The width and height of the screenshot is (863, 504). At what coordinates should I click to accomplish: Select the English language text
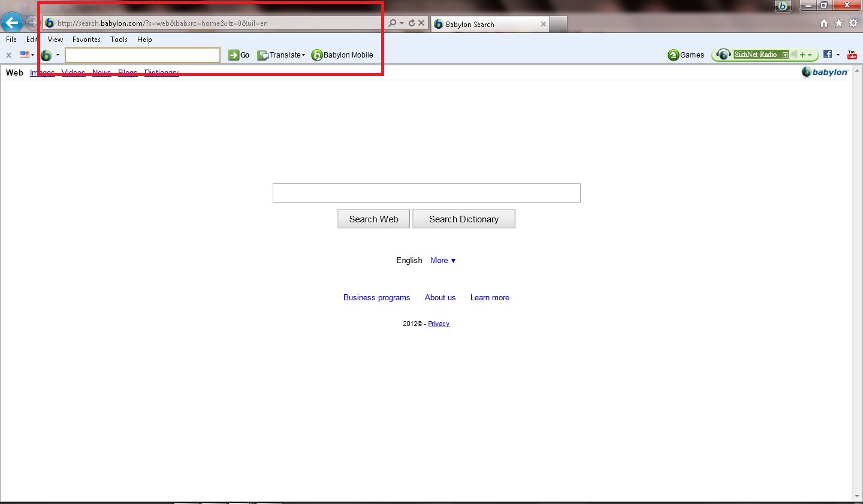pos(409,261)
